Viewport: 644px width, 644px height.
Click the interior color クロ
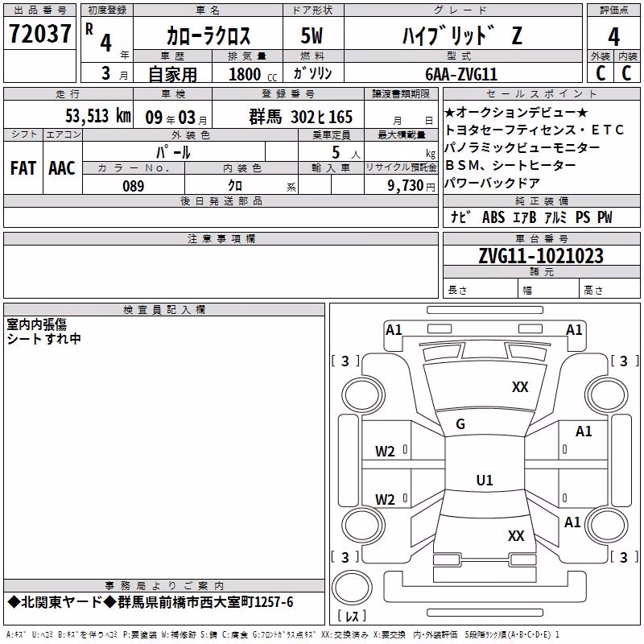tap(235, 186)
